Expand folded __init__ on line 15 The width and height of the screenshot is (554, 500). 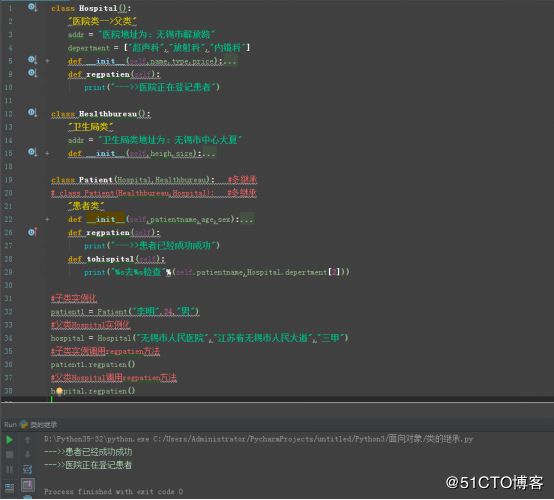coord(47,153)
